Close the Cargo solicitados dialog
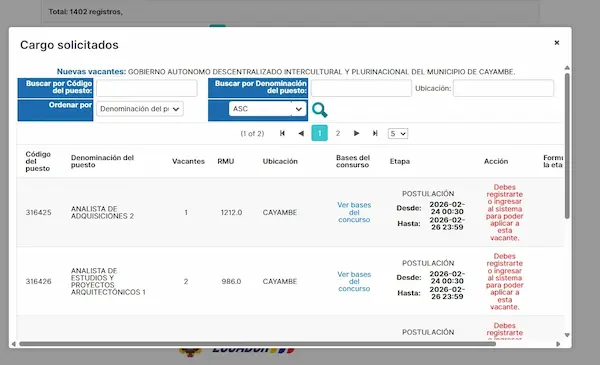600x365 pixels. pyautogui.click(x=557, y=42)
